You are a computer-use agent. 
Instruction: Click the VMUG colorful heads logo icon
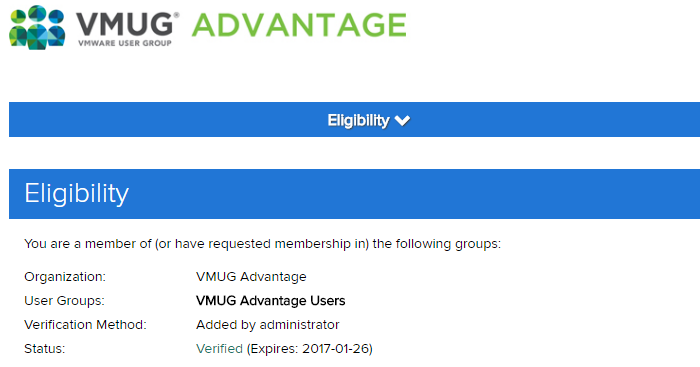pos(37,27)
